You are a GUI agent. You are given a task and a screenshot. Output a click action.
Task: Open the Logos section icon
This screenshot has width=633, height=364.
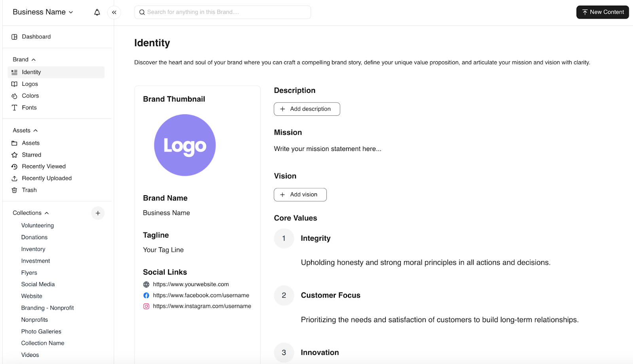pyautogui.click(x=14, y=84)
